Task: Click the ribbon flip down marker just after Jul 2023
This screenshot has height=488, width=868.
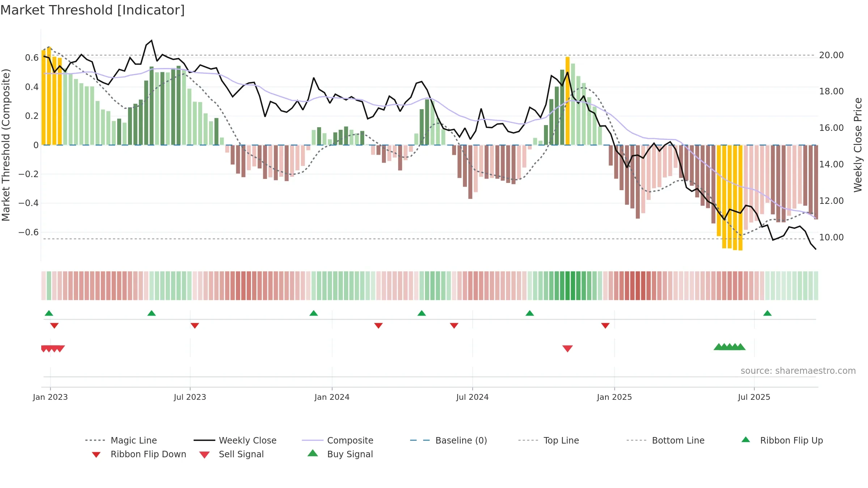Action: [195, 326]
